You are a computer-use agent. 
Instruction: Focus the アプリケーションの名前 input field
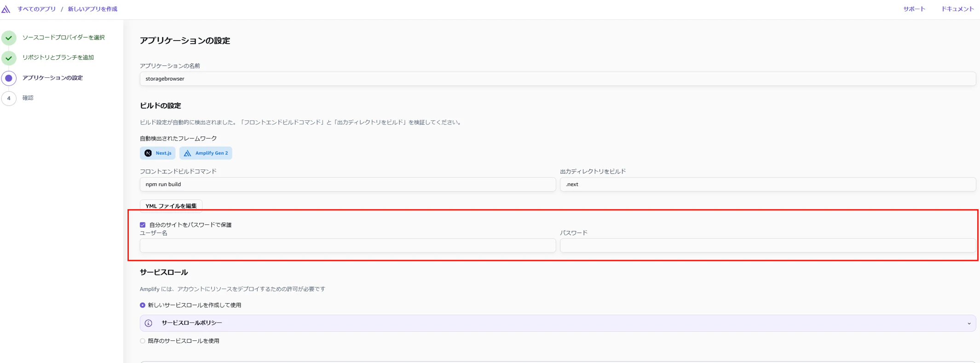(558, 79)
